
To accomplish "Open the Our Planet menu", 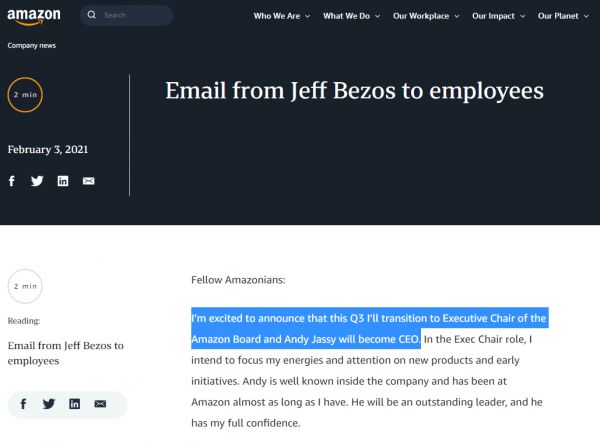I will pos(563,16).
